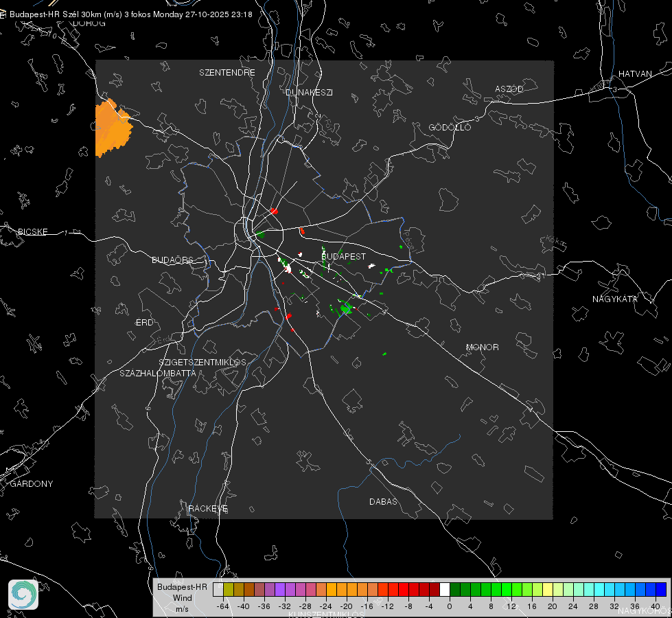Click the -64 value on the legend scale
Screen dimensions: 672x618
pos(223,606)
